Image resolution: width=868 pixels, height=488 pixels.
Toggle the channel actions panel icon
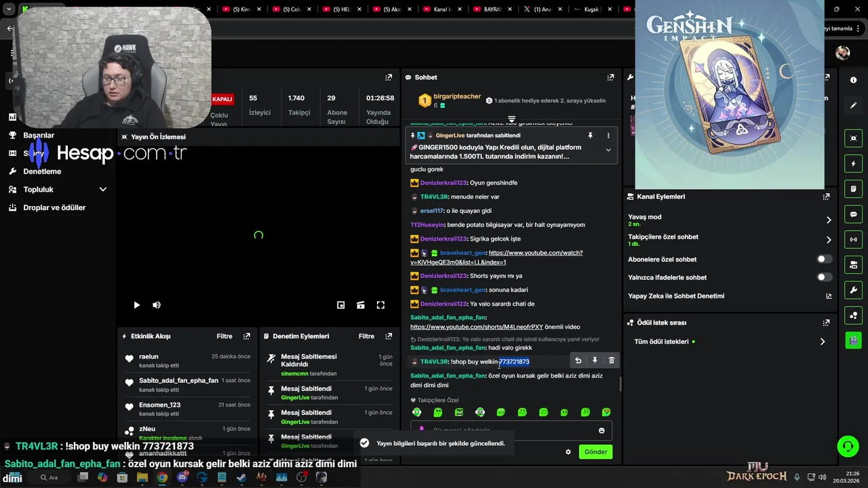click(853, 264)
